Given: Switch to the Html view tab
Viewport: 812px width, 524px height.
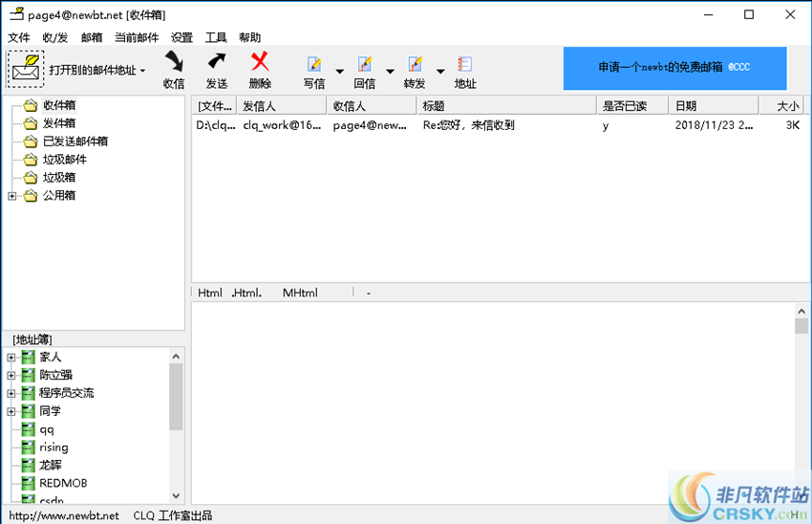Looking at the screenshot, I should 210,293.
